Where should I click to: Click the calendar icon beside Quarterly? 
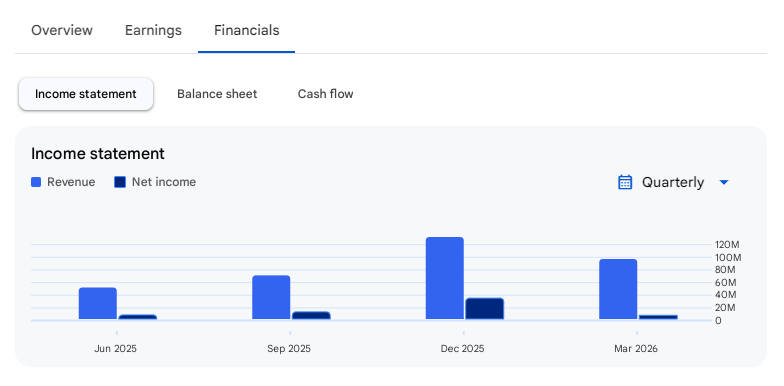(625, 182)
